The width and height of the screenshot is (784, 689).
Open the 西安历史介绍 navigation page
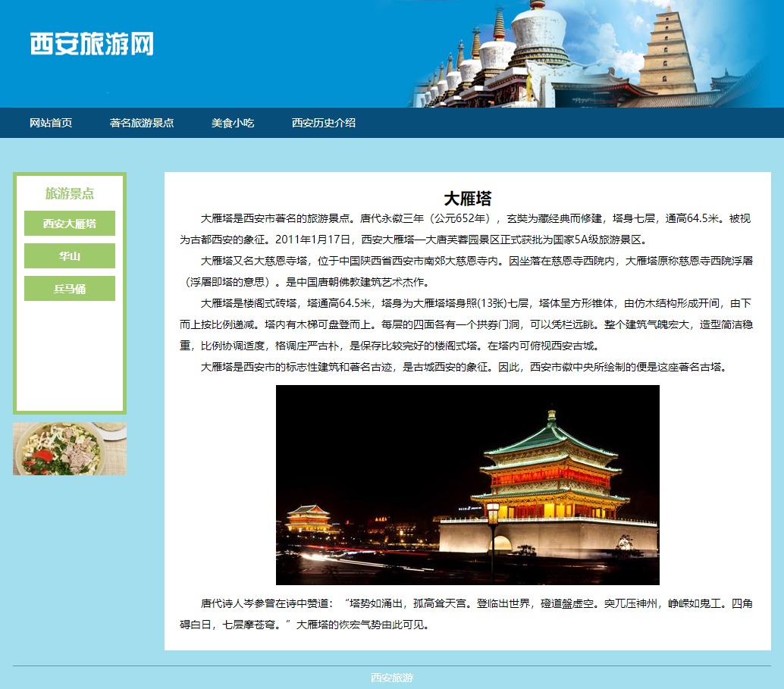(x=324, y=123)
